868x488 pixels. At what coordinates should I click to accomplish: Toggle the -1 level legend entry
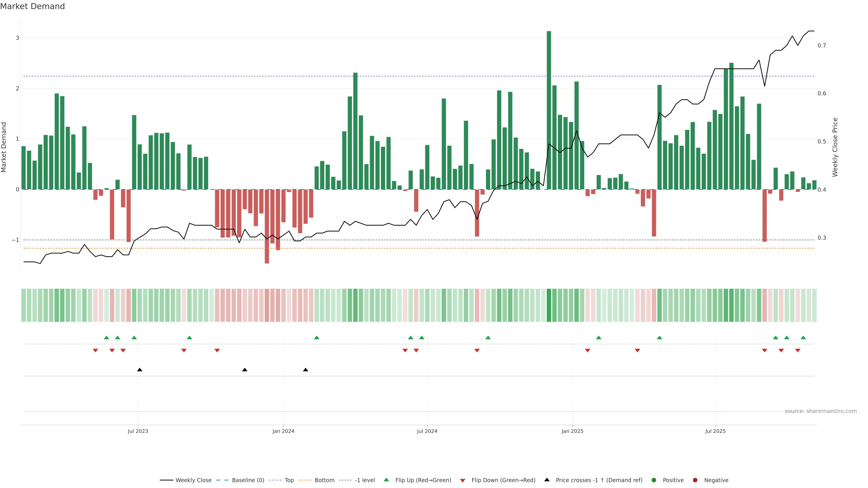[365, 480]
